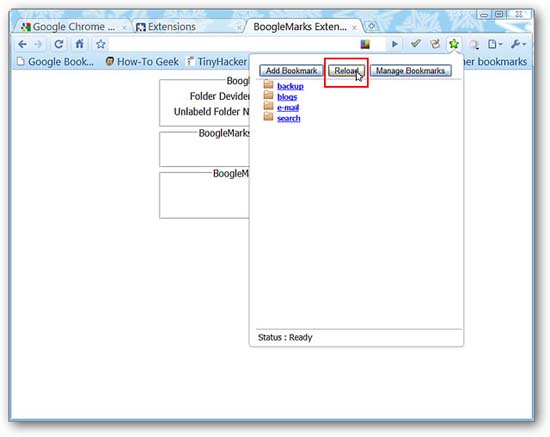Go to the home page icon

(80, 44)
